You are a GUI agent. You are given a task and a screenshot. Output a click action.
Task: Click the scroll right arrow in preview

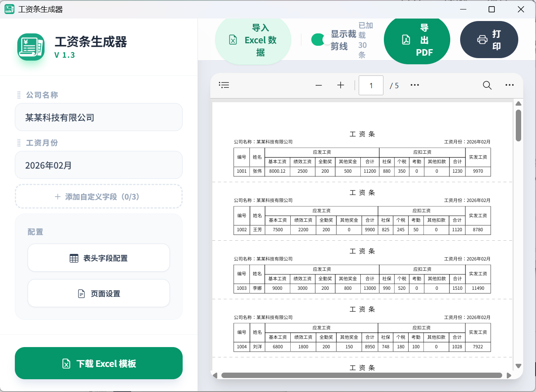(509, 376)
